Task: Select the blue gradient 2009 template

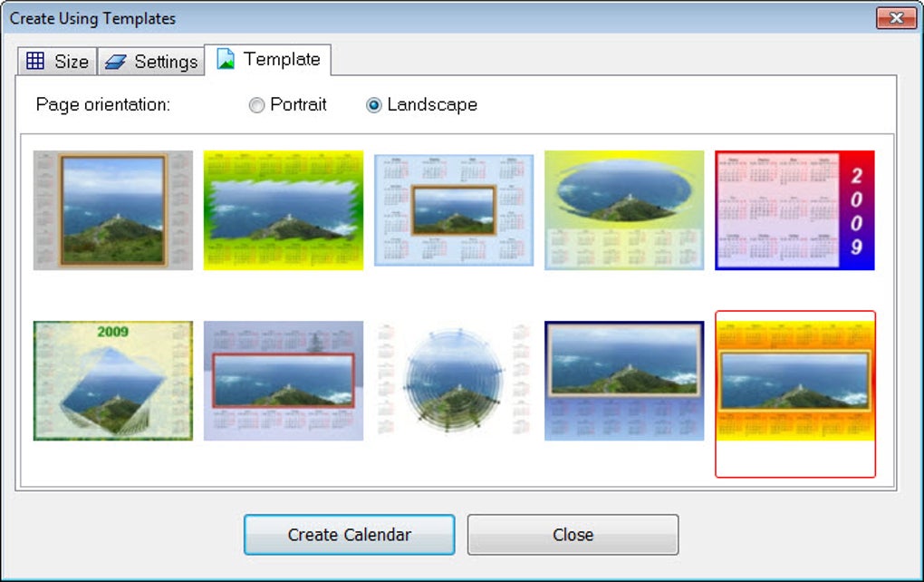Action: [794, 209]
